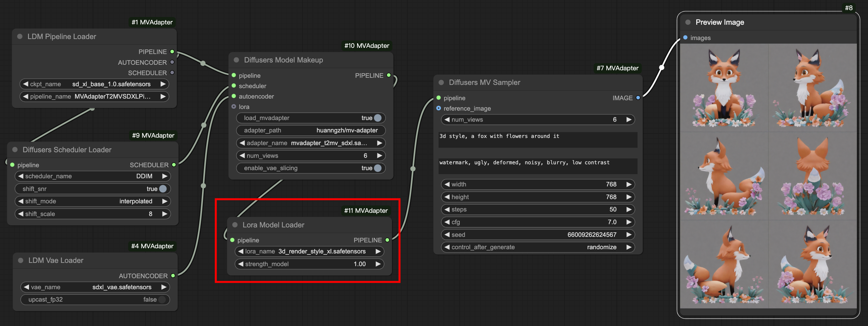The height and width of the screenshot is (326, 868).
Task: Toggle shift_snr switch
Action: click(x=163, y=189)
